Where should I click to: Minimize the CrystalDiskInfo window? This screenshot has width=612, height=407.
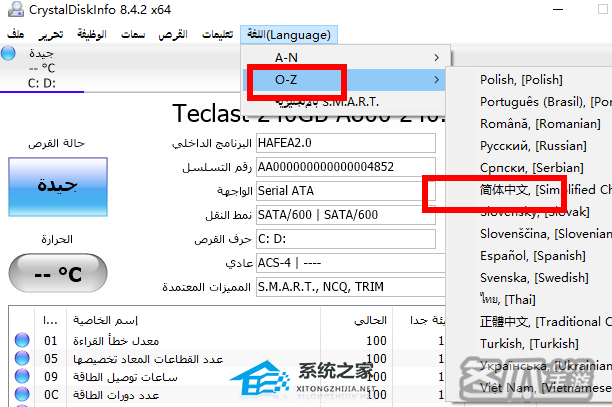point(558,9)
